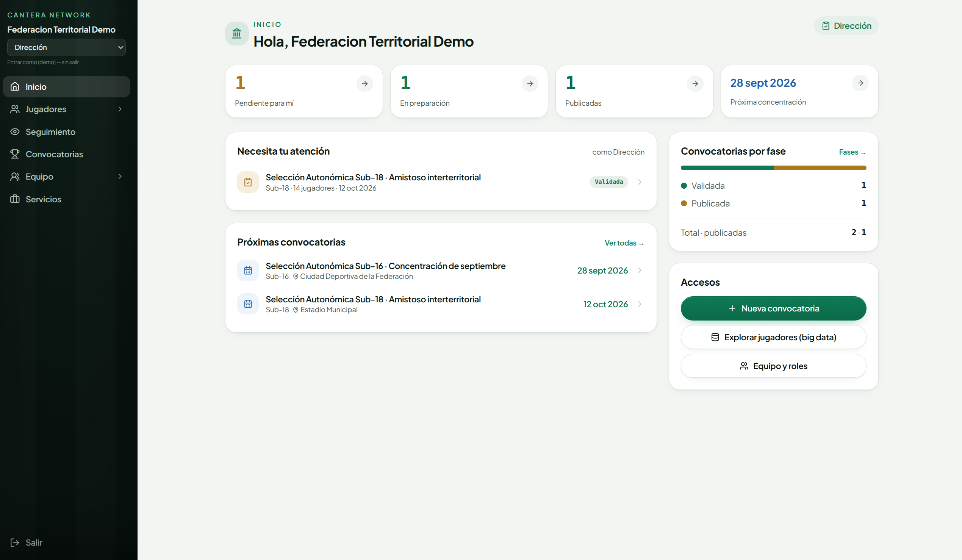The width and height of the screenshot is (962, 560).
Task: Click the phase progress bar amber segment
Action: point(820,168)
